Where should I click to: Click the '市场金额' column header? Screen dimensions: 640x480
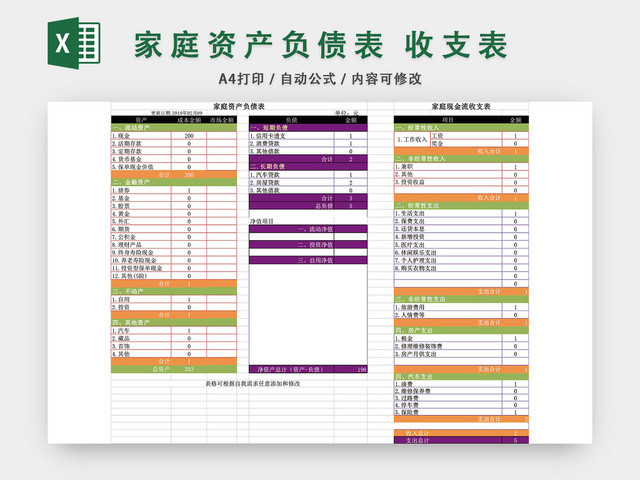[x=222, y=120]
